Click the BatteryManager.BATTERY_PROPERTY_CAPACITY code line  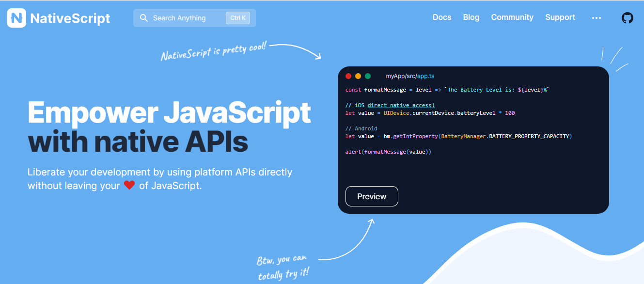[459, 136]
